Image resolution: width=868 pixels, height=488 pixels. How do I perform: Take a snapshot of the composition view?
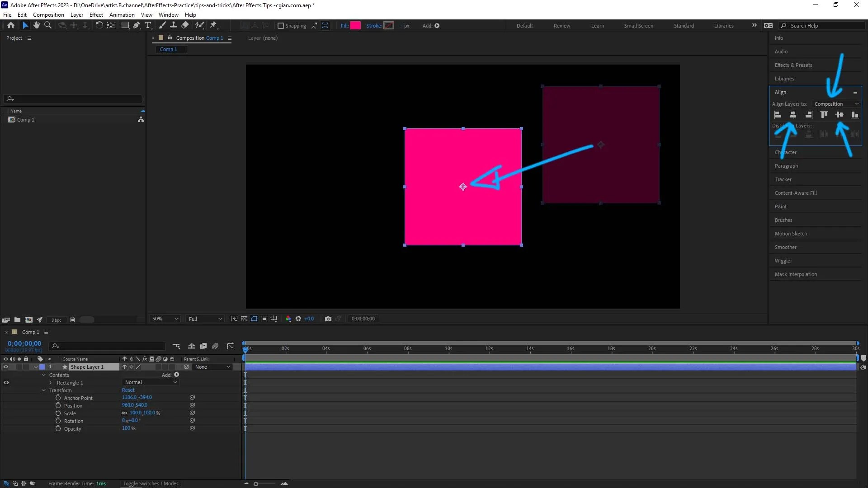coord(329,319)
